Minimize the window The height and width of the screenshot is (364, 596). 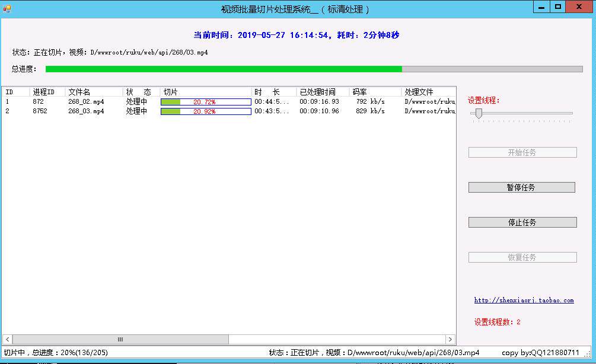[x=541, y=7]
